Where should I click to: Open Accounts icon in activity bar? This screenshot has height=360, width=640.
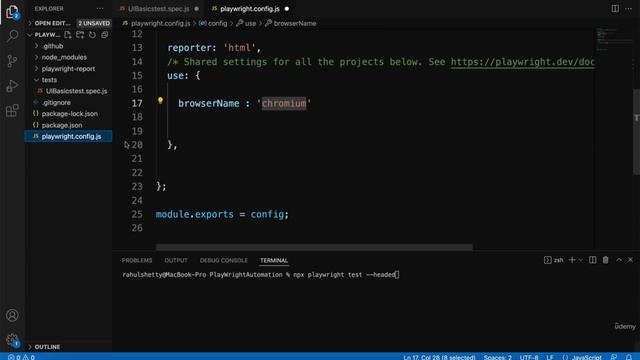tap(12, 315)
